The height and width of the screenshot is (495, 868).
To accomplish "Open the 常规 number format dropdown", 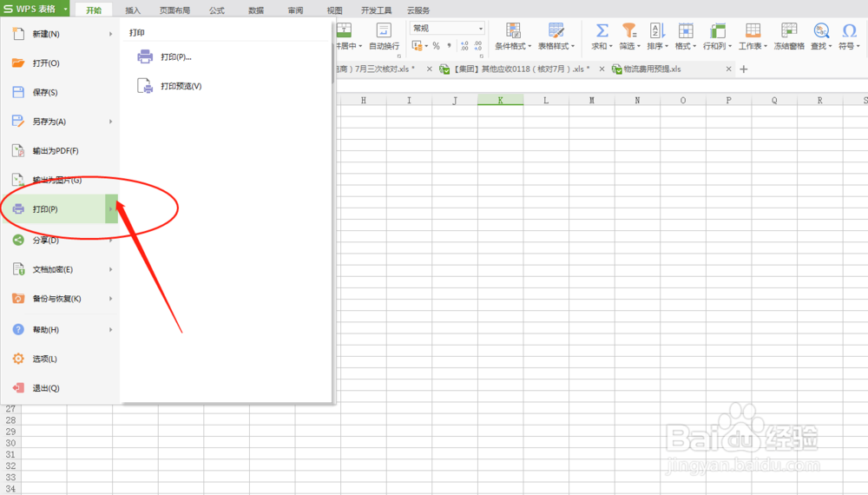I will coord(447,29).
